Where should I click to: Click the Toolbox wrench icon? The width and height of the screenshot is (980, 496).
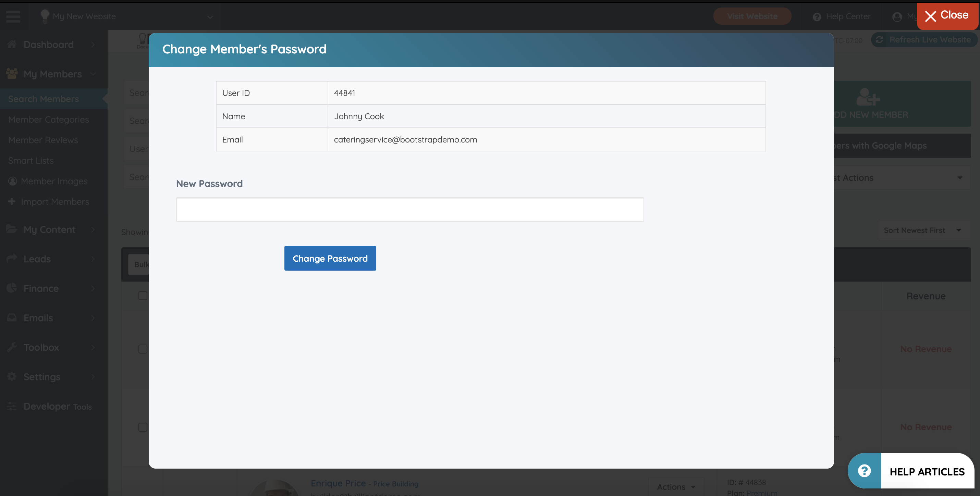pyautogui.click(x=12, y=347)
